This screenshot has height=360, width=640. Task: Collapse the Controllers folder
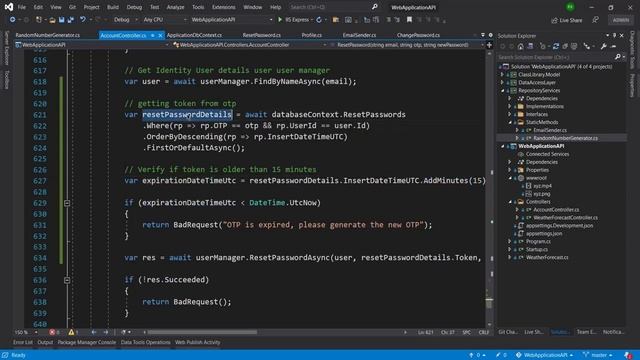pos(510,202)
